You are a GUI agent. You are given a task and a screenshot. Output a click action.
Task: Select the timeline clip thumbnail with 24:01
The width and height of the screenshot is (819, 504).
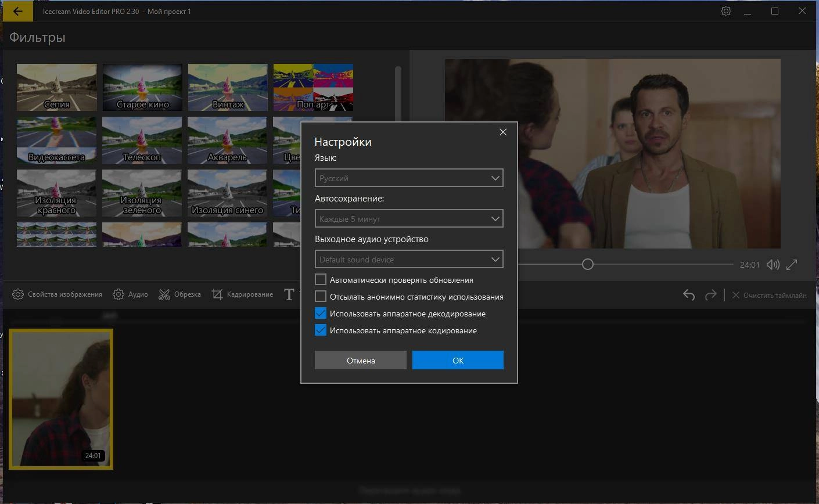tap(61, 399)
